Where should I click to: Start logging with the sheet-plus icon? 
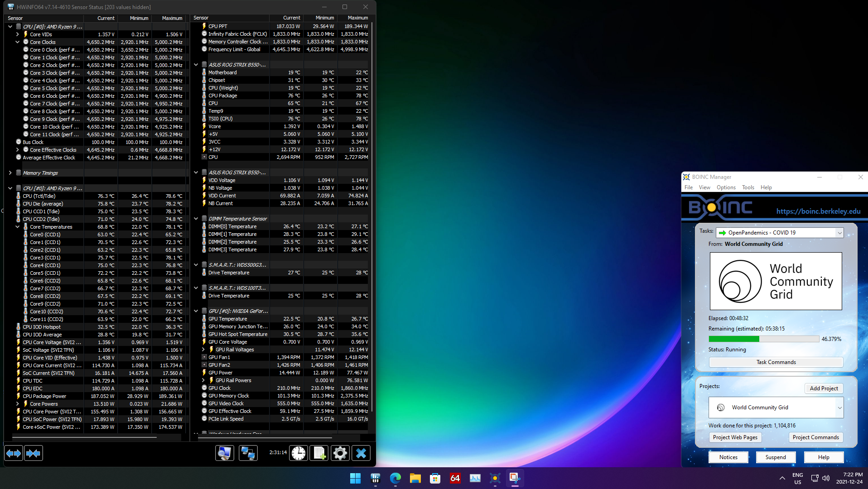[x=319, y=453]
